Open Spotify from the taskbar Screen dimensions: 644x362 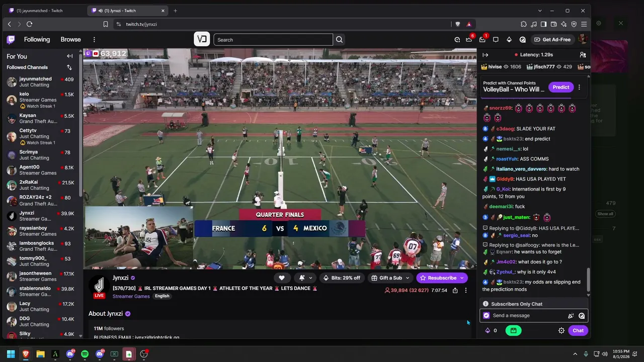pyautogui.click(x=85, y=354)
